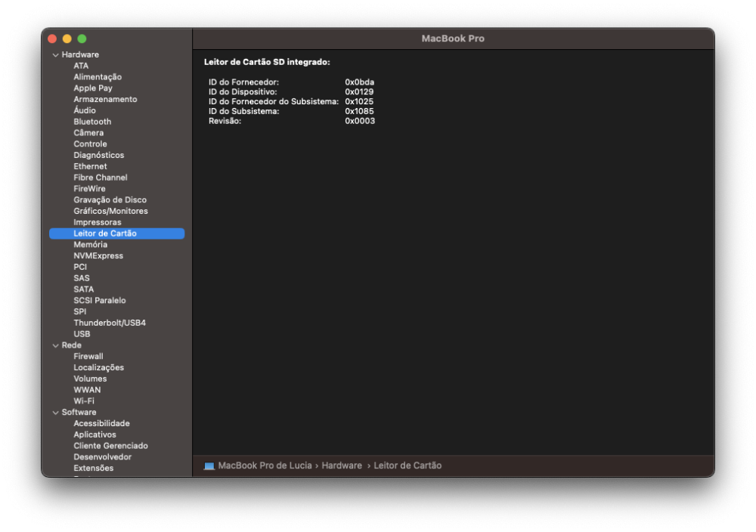Click the value 0x1025
The image size is (756, 532).
click(358, 102)
